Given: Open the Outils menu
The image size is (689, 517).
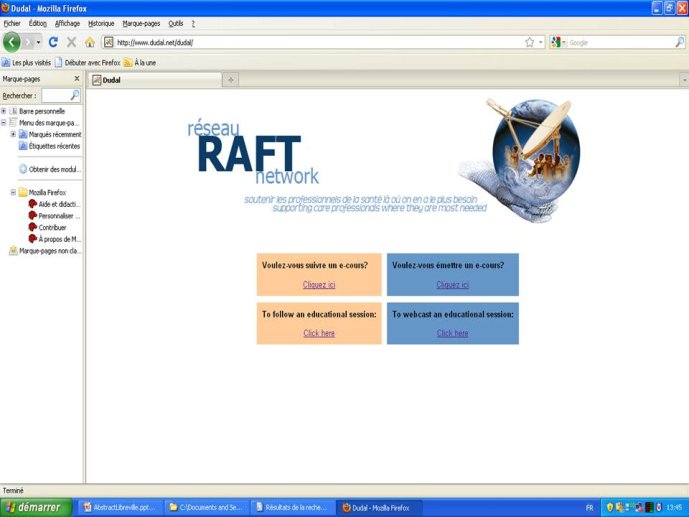Looking at the screenshot, I should click(x=176, y=23).
